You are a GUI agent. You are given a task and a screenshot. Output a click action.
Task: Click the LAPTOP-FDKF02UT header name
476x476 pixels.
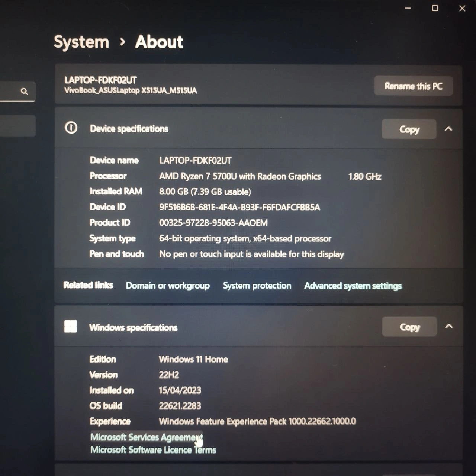tap(100, 80)
